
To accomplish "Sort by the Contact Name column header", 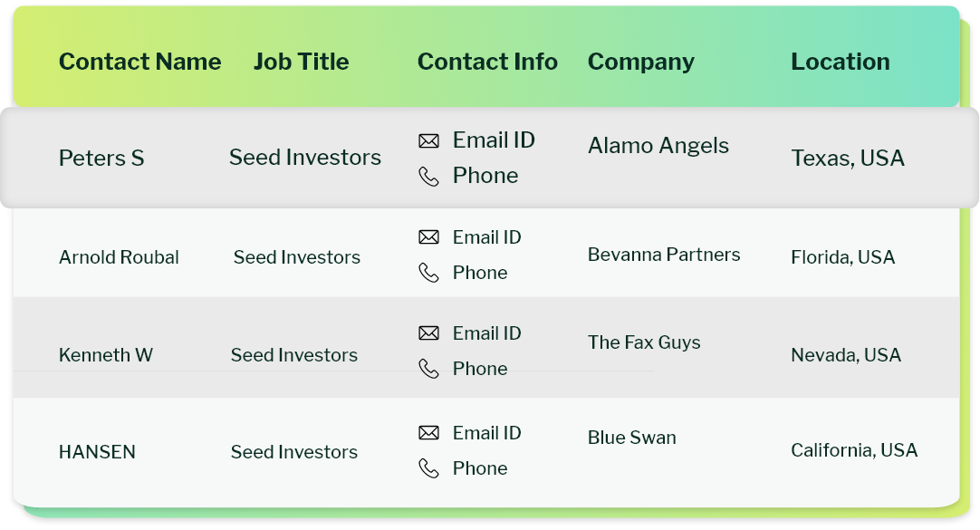I will click(x=139, y=62).
